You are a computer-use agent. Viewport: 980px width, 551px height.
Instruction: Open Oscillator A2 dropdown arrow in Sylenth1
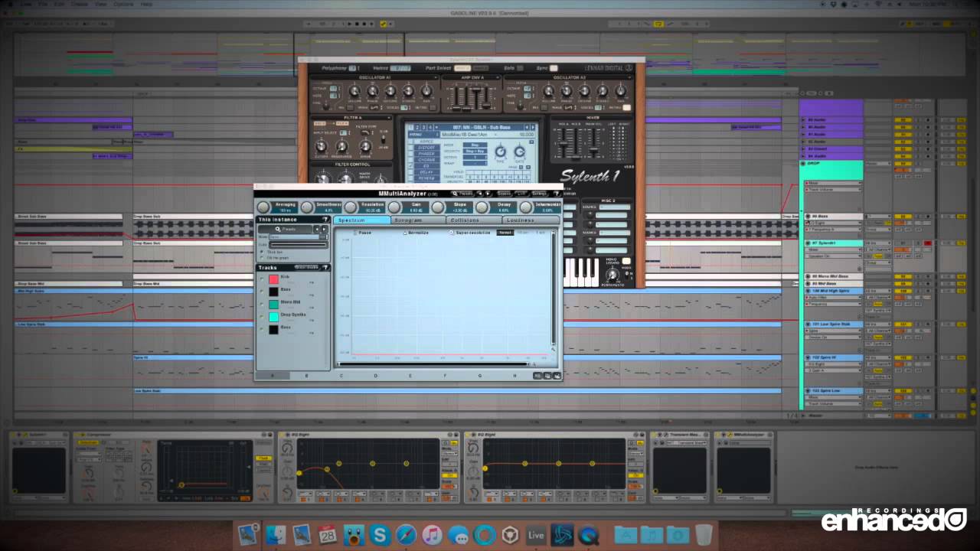(629, 77)
